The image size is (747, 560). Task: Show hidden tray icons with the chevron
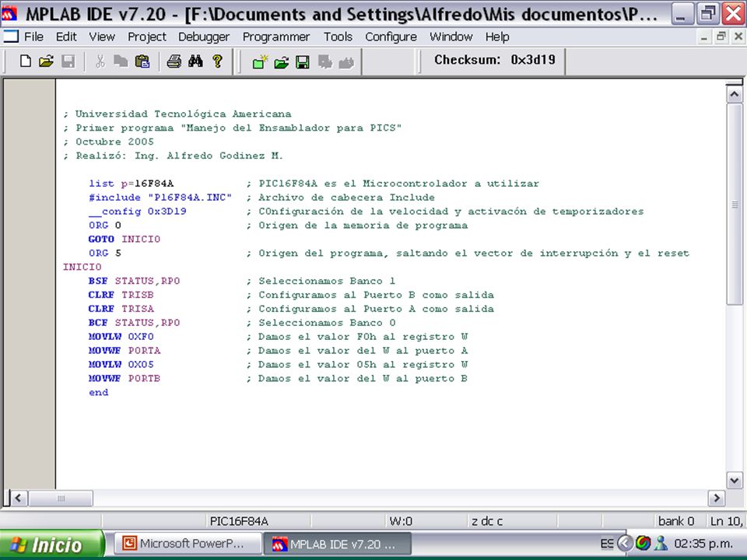click(625, 544)
